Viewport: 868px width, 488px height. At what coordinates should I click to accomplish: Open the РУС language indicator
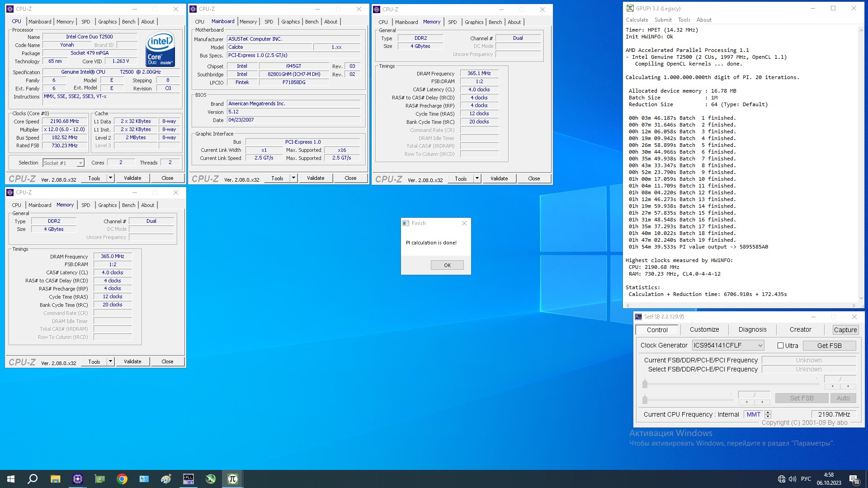coord(806,479)
